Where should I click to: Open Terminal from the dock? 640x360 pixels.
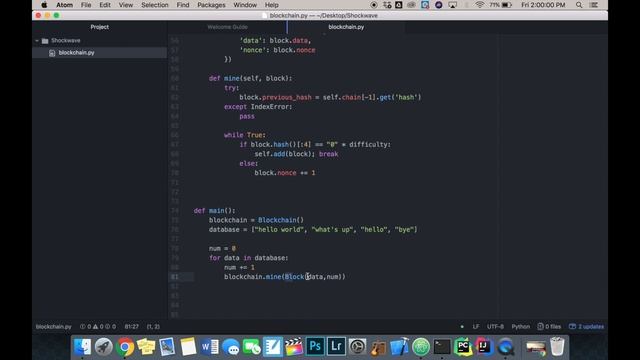442,347
